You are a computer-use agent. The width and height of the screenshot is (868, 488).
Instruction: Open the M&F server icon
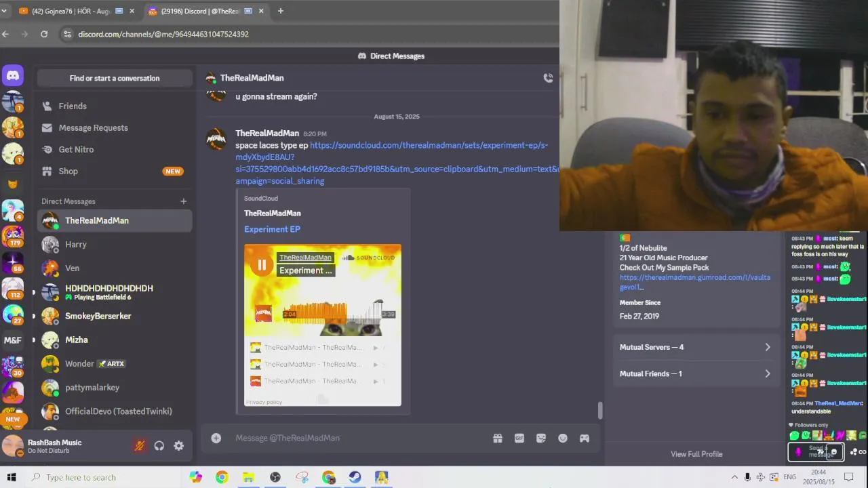coord(13,340)
